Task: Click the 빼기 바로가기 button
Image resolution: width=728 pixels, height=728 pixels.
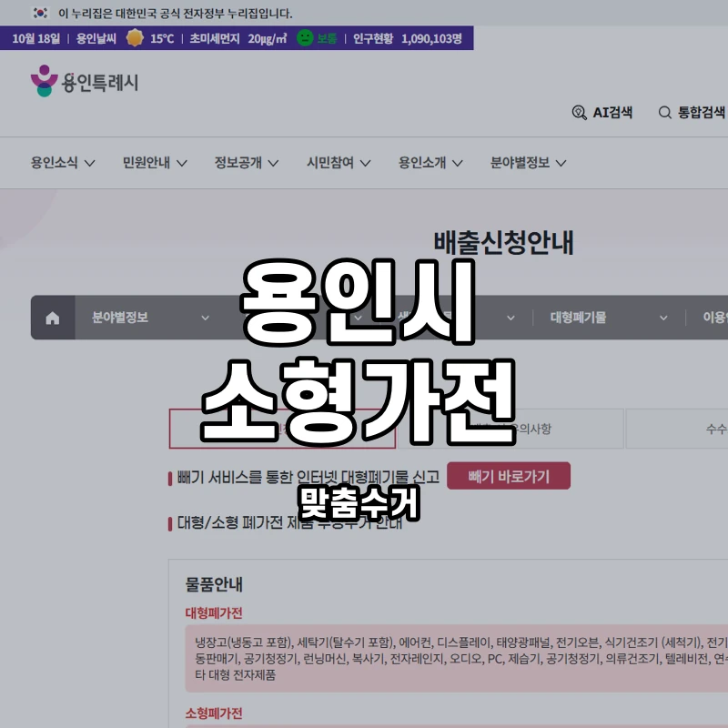Action: pyautogui.click(x=509, y=476)
